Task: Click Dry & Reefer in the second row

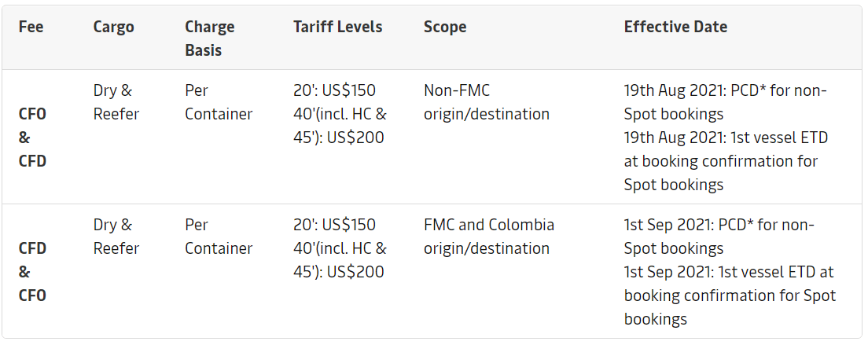Action: pyautogui.click(x=116, y=237)
